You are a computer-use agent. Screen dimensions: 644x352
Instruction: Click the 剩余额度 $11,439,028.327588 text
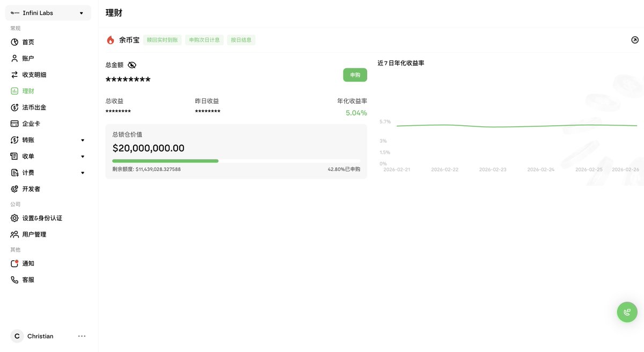(x=147, y=169)
